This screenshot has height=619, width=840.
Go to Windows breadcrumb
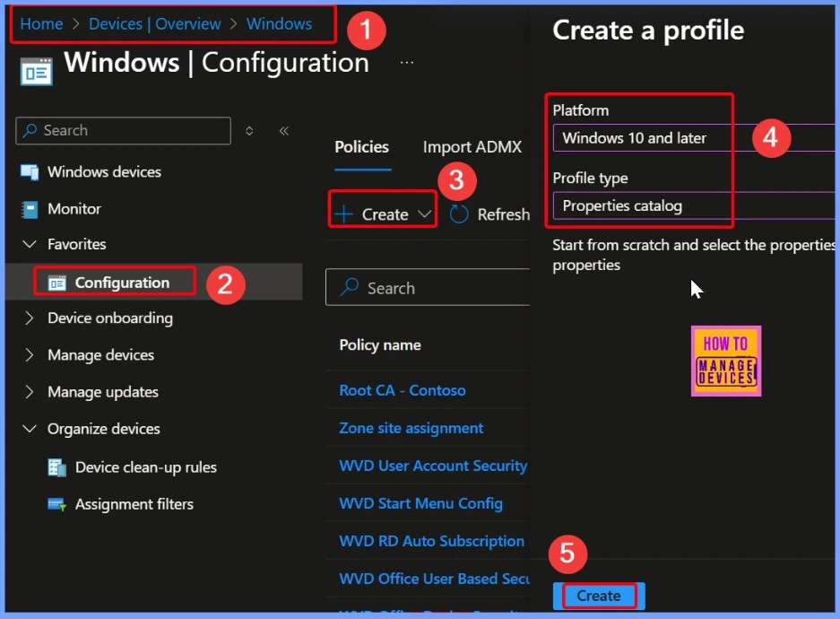pos(279,24)
